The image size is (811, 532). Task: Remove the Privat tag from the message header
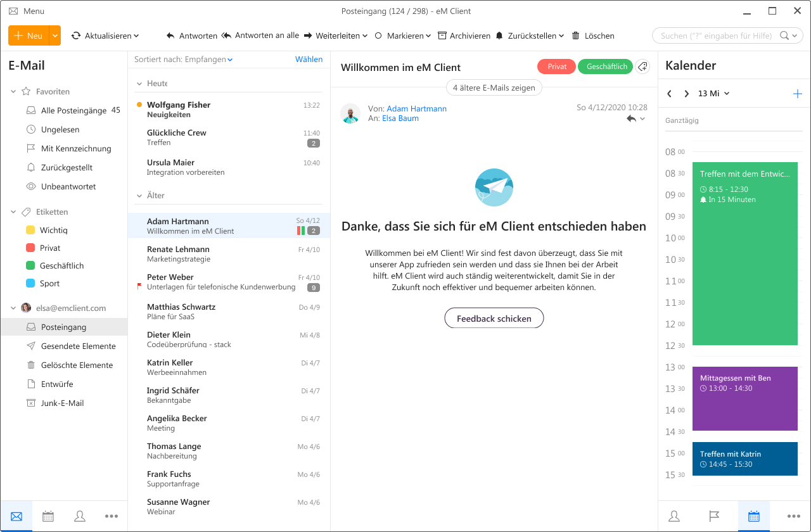tap(557, 66)
